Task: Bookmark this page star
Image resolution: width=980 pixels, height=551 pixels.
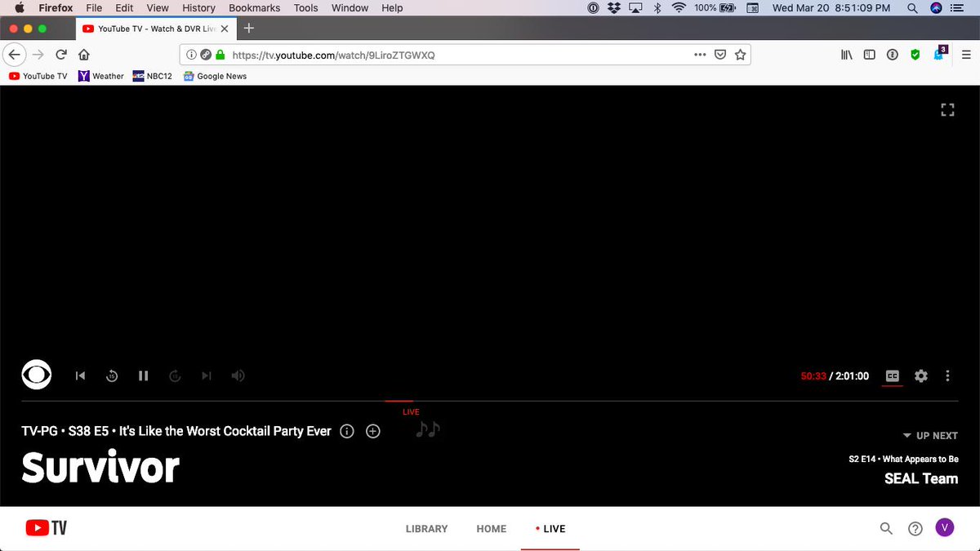Action: coord(740,55)
